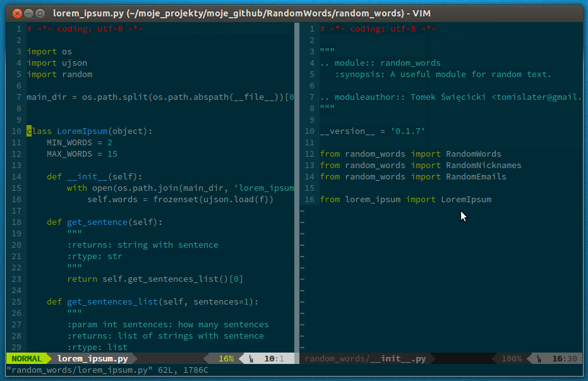Click line number 16 in right pane
The width and height of the screenshot is (588, 381).
309,200
